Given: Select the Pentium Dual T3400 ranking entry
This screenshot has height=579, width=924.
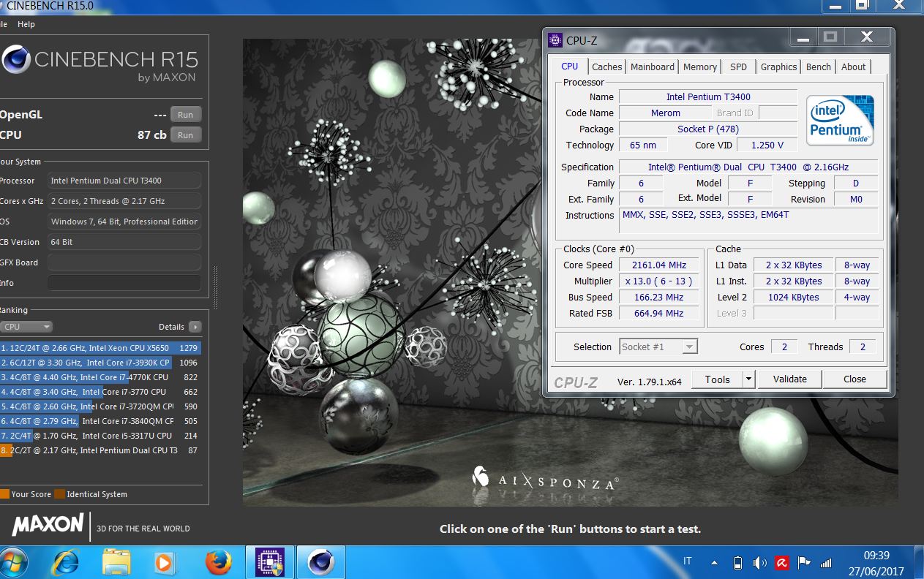Looking at the screenshot, I should (100, 450).
